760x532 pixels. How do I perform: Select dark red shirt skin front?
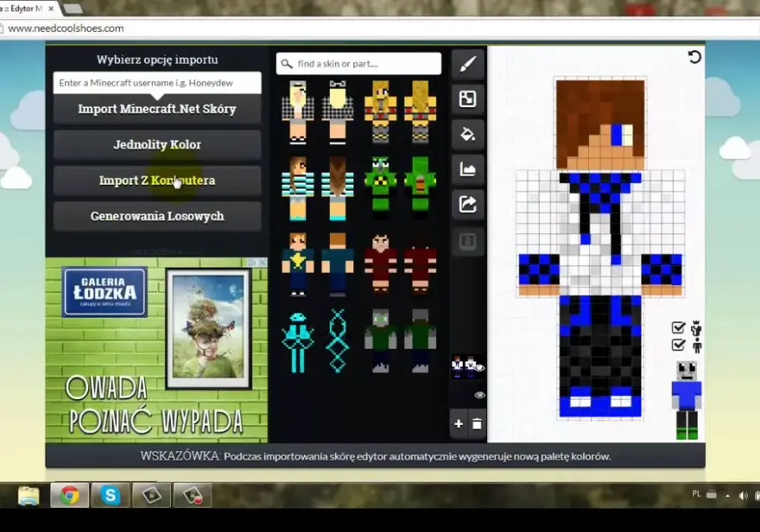coord(381,264)
